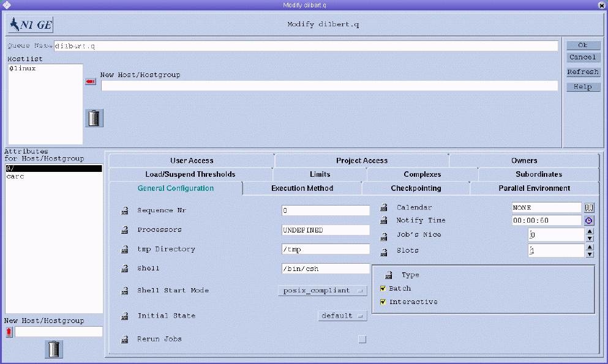This screenshot has width=608, height=364.
Task: Click the Refresh button
Action: [x=583, y=72]
